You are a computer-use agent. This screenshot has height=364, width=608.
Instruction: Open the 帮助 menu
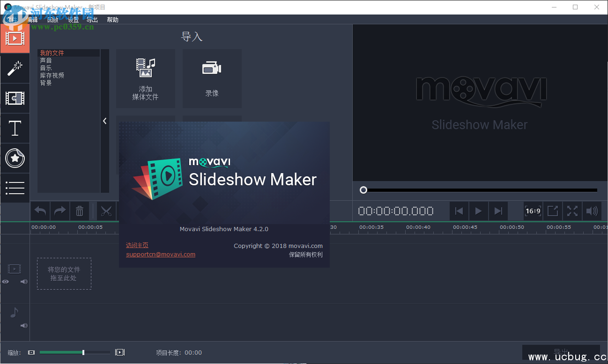click(x=112, y=20)
